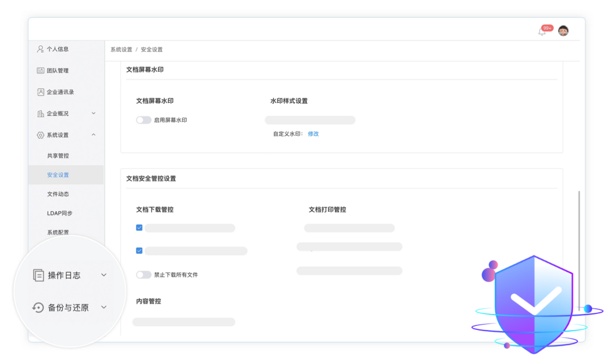Uncheck the second 文档下载管控 checkbox
Image resolution: width=611 pixels, height=364 pixels.
(x=139, y=251)
